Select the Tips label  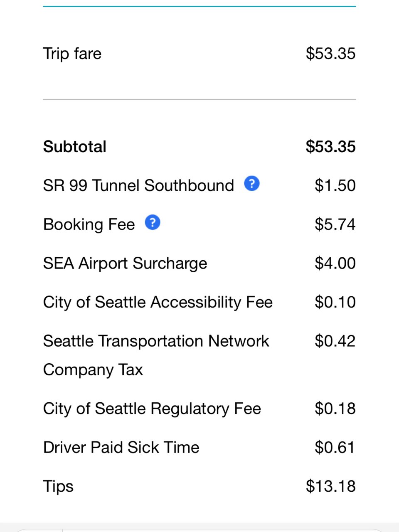pos(58,486)
